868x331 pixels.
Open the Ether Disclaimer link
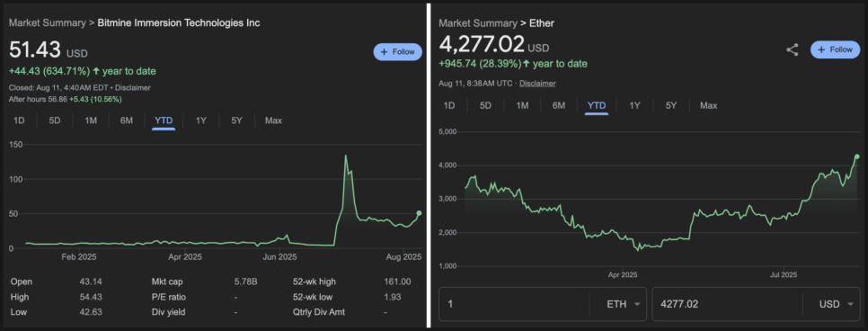[x=537, y=83]
